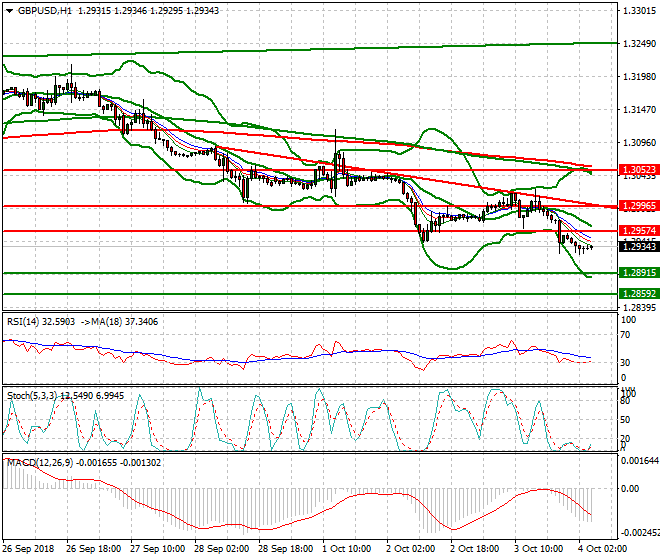Image resolution: width=660 pixels, height=560 pixels.
Task: Click the 27 Sep 10:00 time label
Action: tap(157, 549)
